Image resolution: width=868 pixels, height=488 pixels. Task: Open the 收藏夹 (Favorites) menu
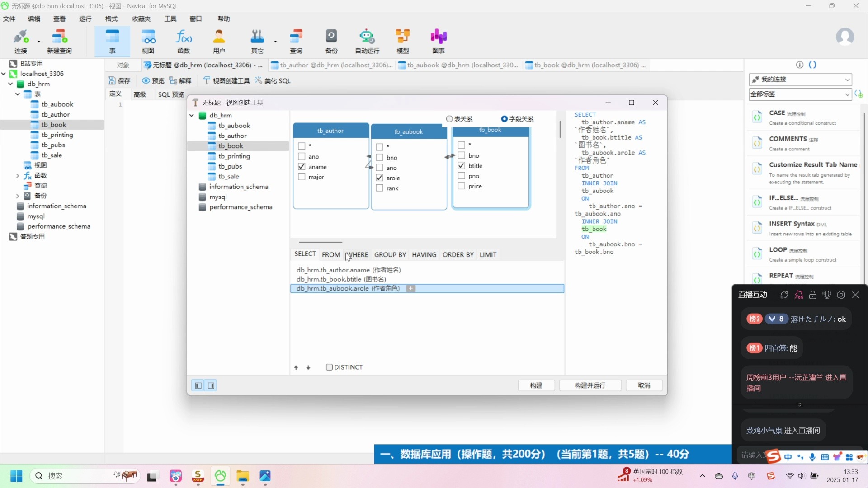141,19
